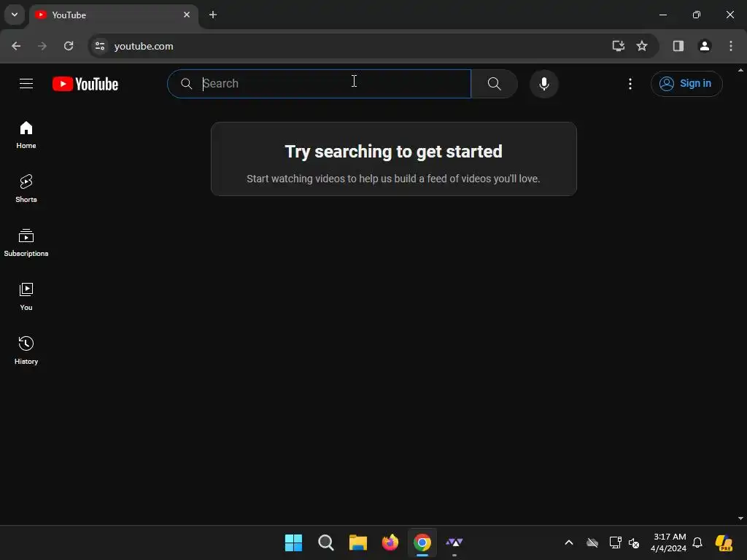Click the cloud sync tray icon
The image size is (747, 560).
tap(592, 542)
